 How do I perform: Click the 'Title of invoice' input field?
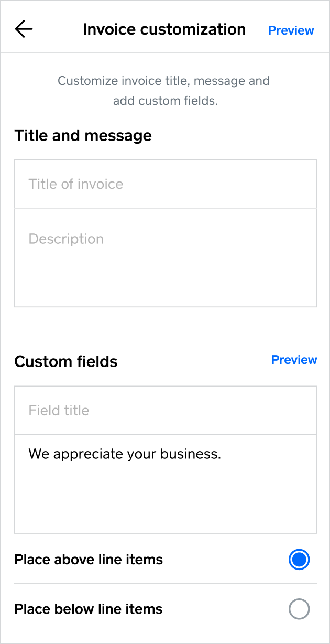point(165,184)
